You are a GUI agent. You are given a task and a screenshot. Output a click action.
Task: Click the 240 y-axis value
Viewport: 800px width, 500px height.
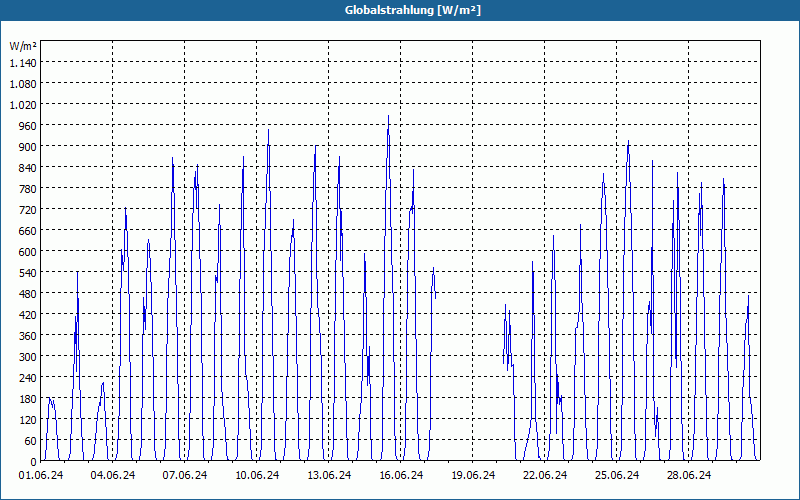click(28, 378)
